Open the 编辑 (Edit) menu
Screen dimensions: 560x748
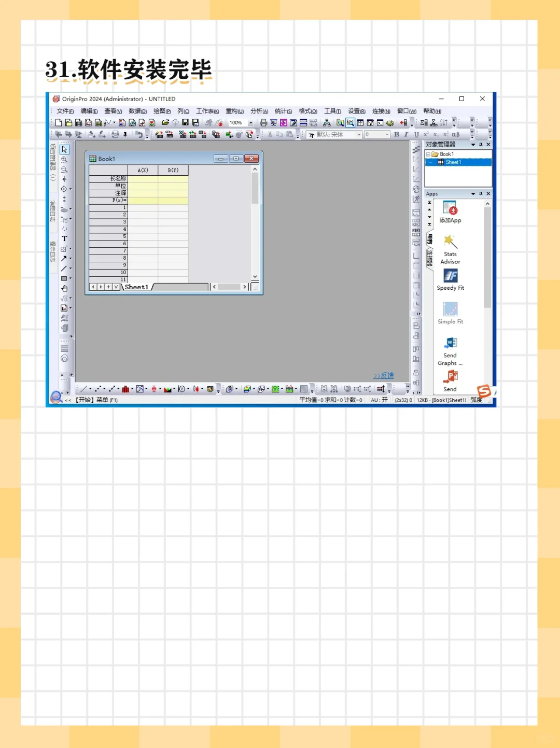[89, 111]
